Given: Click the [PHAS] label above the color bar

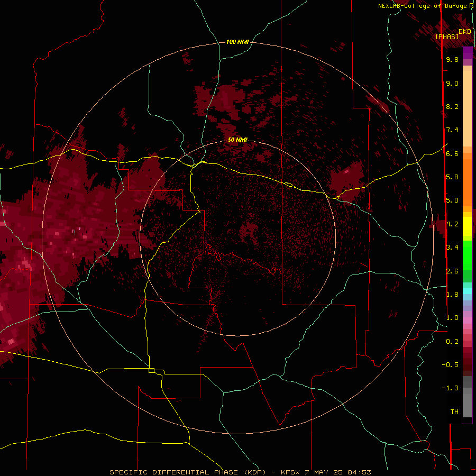Looking at the screenshot, I should [x=447, y=37].
